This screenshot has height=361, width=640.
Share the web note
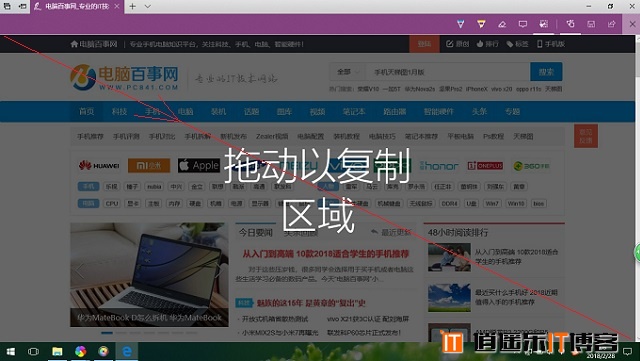611,24
